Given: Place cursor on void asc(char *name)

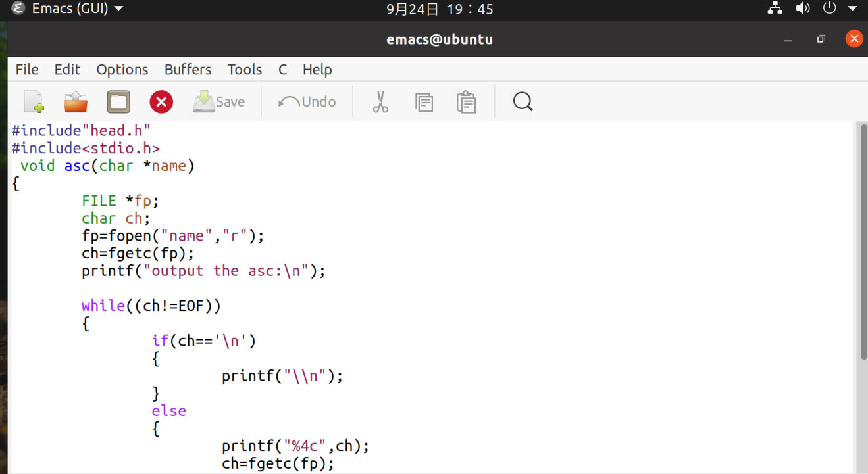Looking at the screenshot, I should [108, 166].
